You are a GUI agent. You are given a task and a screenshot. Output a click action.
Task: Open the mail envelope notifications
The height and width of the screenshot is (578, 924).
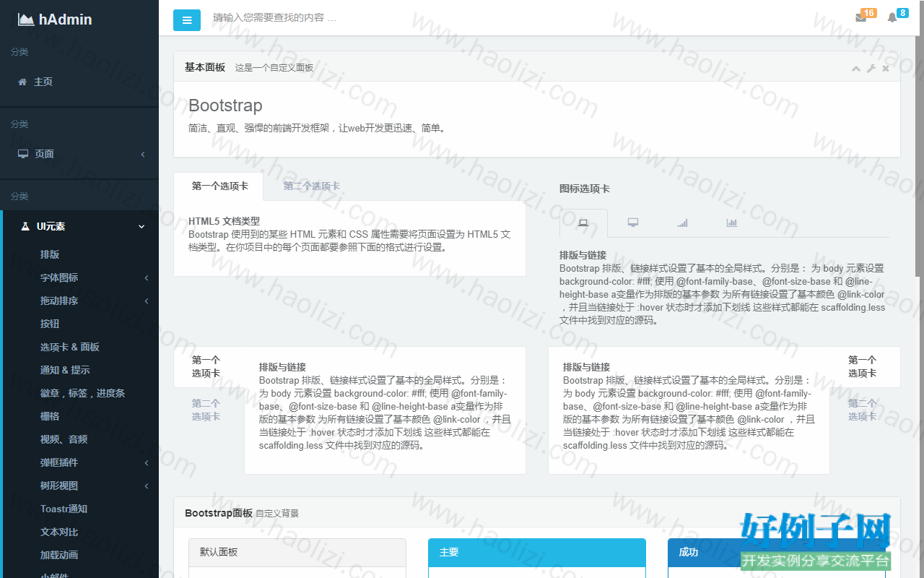pyautogui.click(x=860, y=18)
